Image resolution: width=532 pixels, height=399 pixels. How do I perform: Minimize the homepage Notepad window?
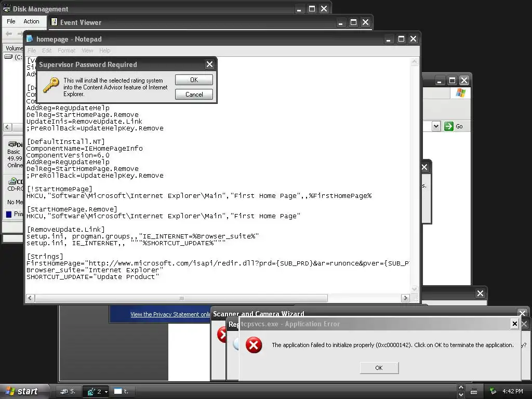coord(389,39)
